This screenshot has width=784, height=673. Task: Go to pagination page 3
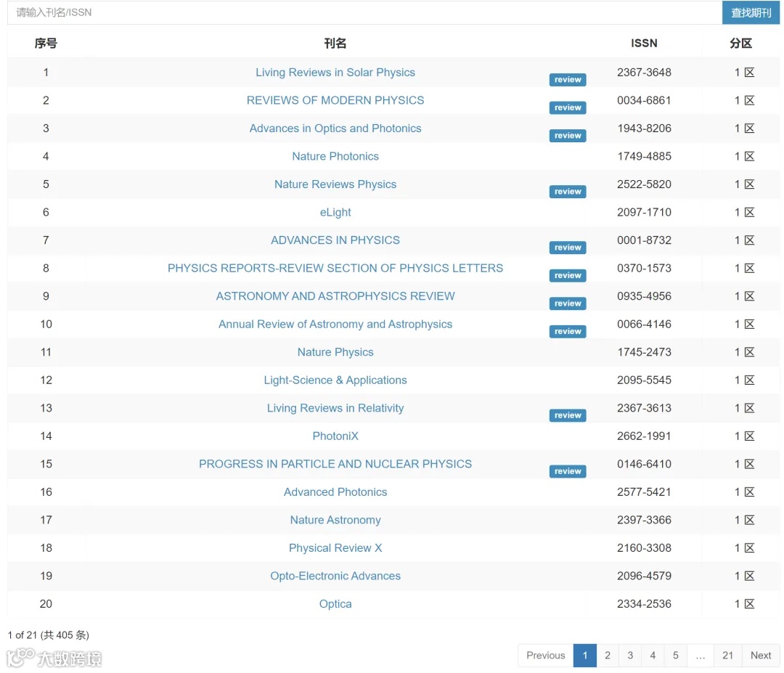[x=630, y=656]
